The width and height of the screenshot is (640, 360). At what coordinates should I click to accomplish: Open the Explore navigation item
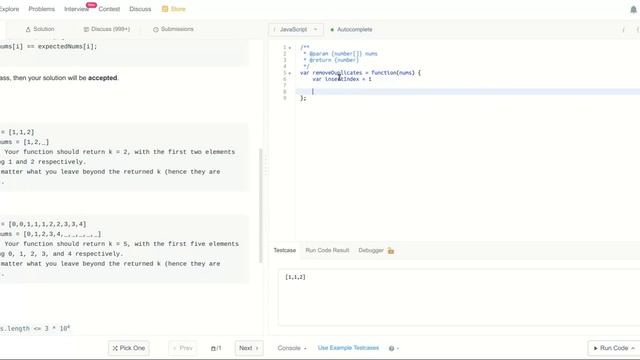pos(9,9)
